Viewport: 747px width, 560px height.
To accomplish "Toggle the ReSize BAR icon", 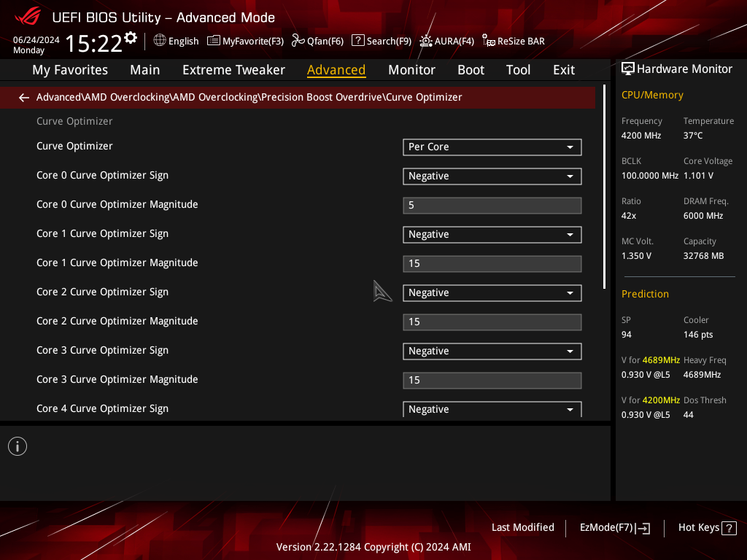I will (488, 41).
